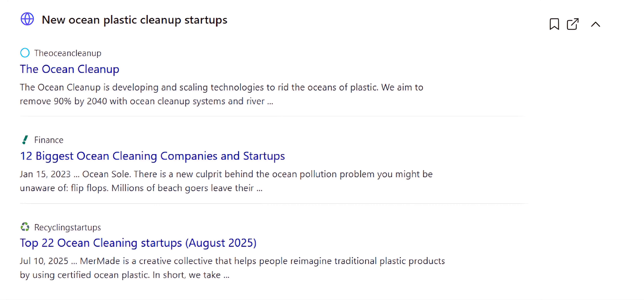The image size is (644, 300).
Task: Click the Recyclingstartups recycle icon
Action: coord(25,227)
